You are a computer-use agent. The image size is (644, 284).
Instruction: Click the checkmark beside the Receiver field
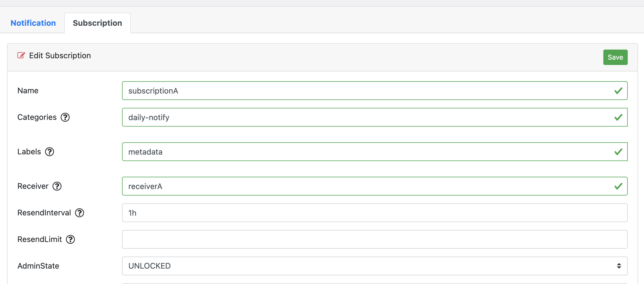(x=618, y=186)
